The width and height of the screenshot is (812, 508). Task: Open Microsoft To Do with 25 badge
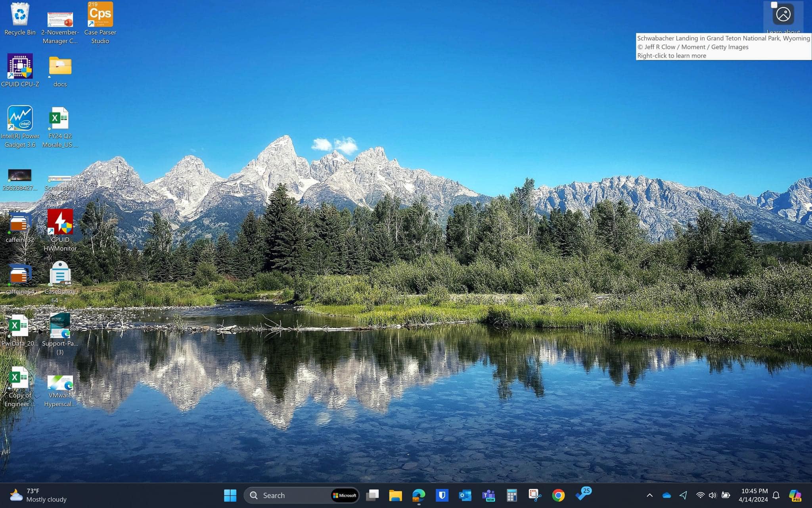[x=583, y=495]
